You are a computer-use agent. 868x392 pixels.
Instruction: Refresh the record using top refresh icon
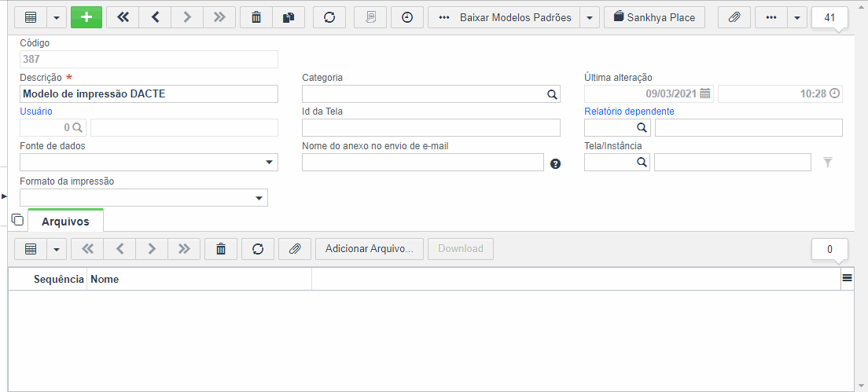click(x=329, y=17)
